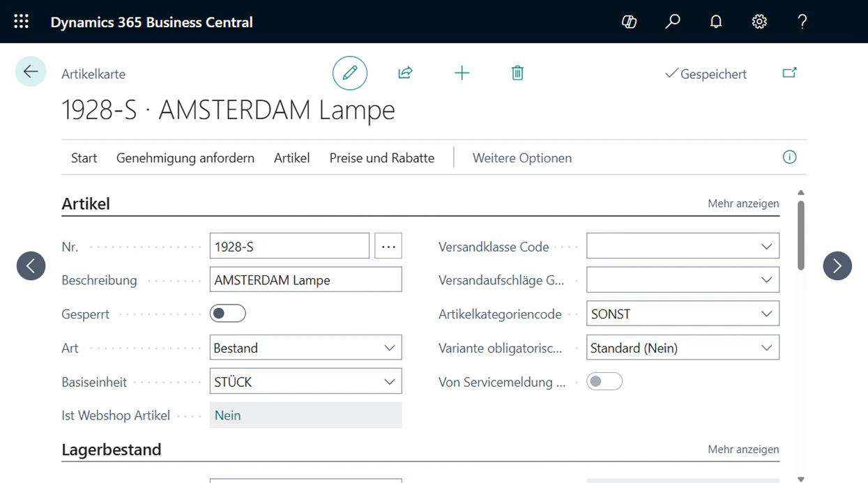The width and height of the screenshot is (868, 483).
Task: Click the Basiseinheit field label
Action: pos(94,382)
